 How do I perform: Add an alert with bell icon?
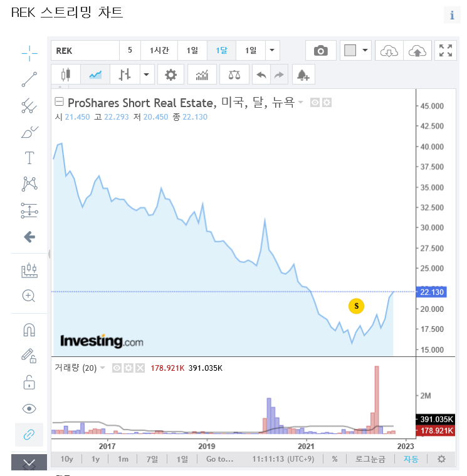coord(303,75)
